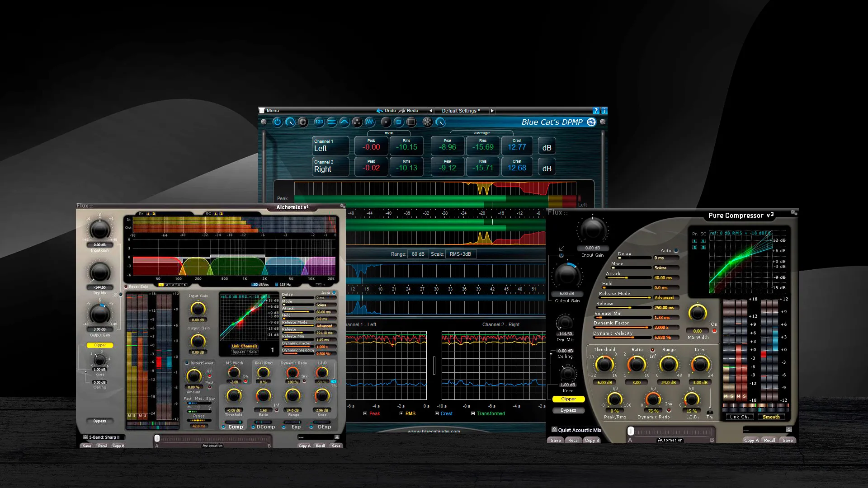Image resolution: width=868 pixels, height=488 pixels.
Task: Click Link Ch. button in Pure Compressor
Action: 739,417
